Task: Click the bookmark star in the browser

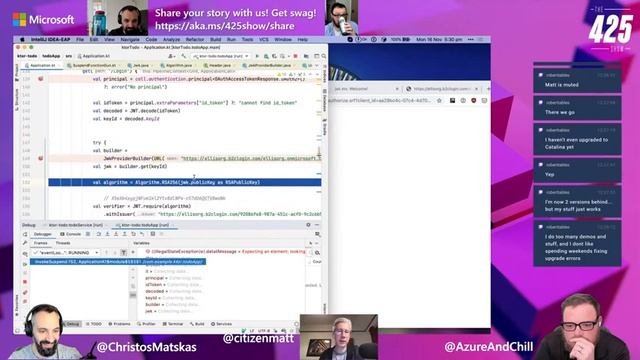Action: click(439, 100)
